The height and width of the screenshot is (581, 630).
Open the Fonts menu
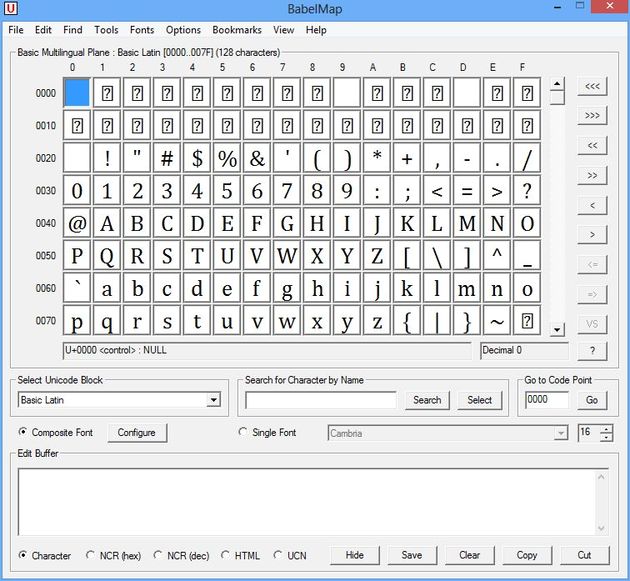tap(142, 30)
